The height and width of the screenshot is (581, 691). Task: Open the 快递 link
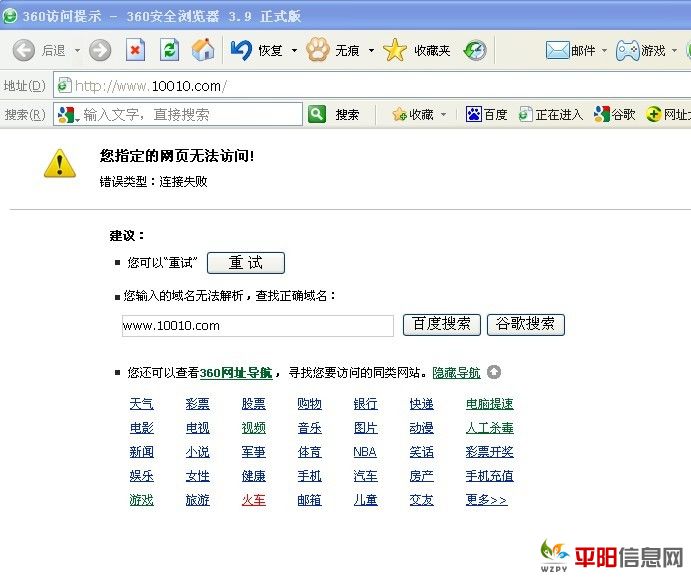point(421,404)
